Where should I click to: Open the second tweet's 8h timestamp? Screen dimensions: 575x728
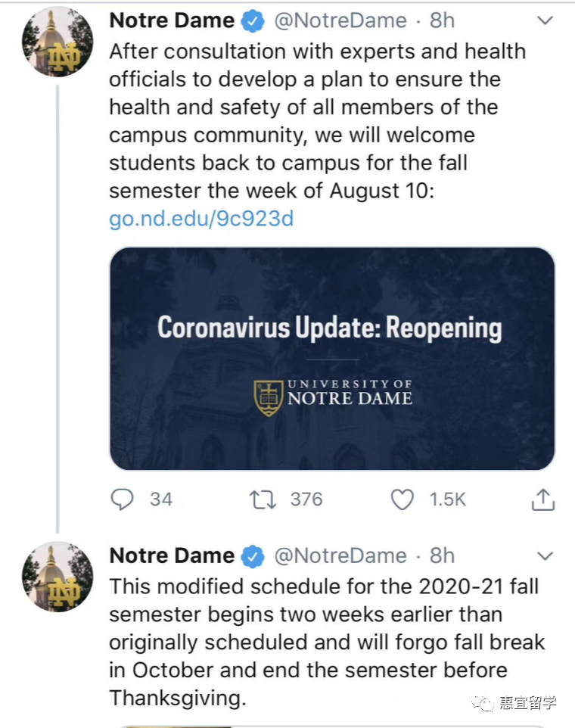pos(442,556)
